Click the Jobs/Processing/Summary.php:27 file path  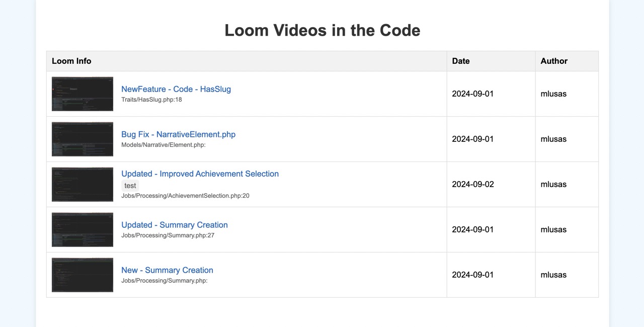point(168,235)
